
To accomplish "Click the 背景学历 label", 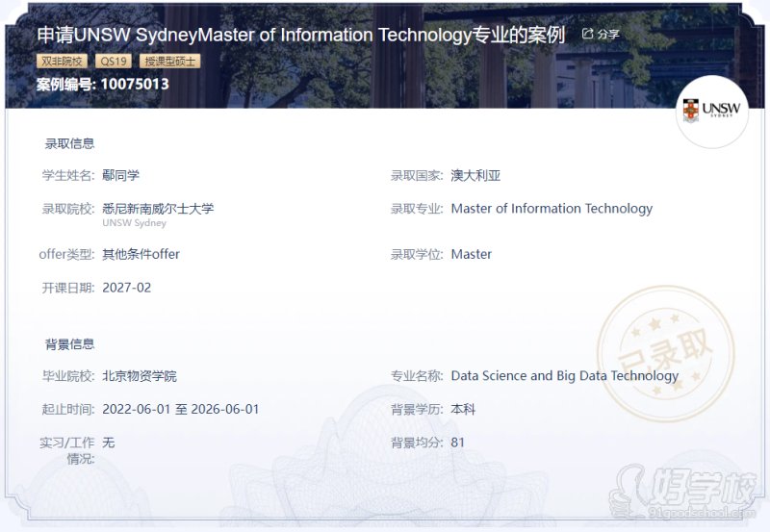I will click(x=417, y=409).
